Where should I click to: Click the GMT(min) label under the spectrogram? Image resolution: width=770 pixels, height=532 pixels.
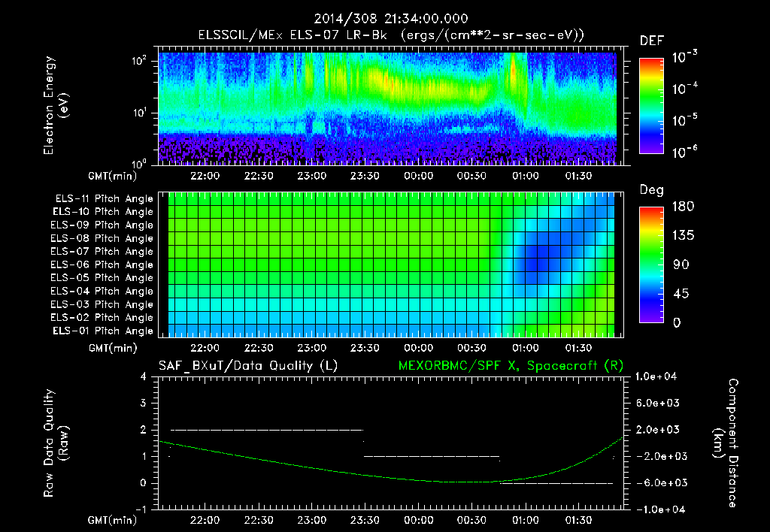point(113,176)
